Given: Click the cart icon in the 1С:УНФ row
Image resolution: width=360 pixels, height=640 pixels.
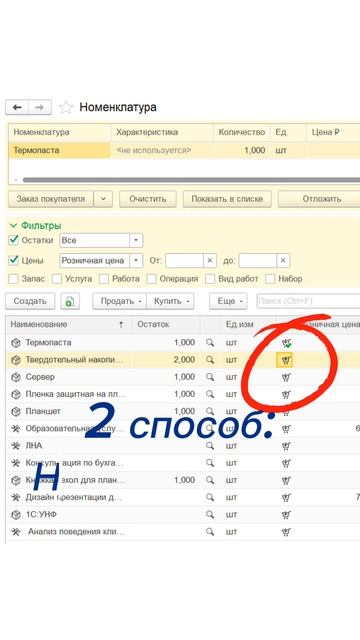Looking at the screenshot, I should [x=286, y=515].
